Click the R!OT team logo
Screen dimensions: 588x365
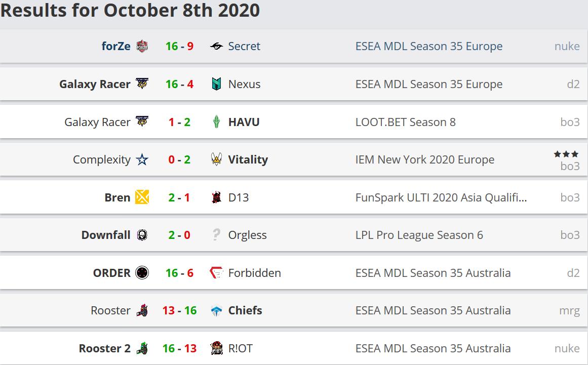[x=217, y=348]
